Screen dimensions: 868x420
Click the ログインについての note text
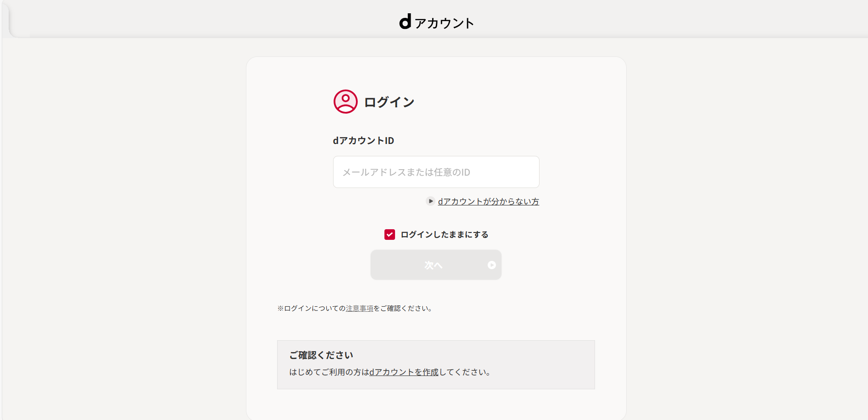click(315, 309)
